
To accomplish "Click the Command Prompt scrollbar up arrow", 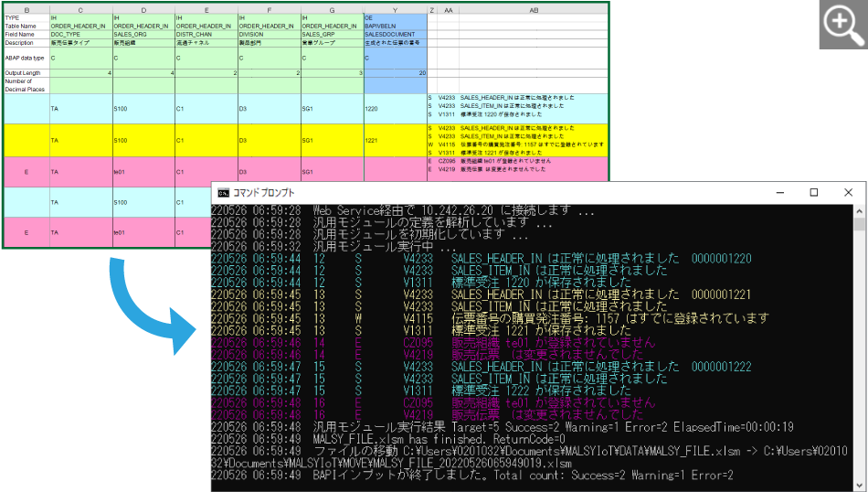I will coord(859,210).
